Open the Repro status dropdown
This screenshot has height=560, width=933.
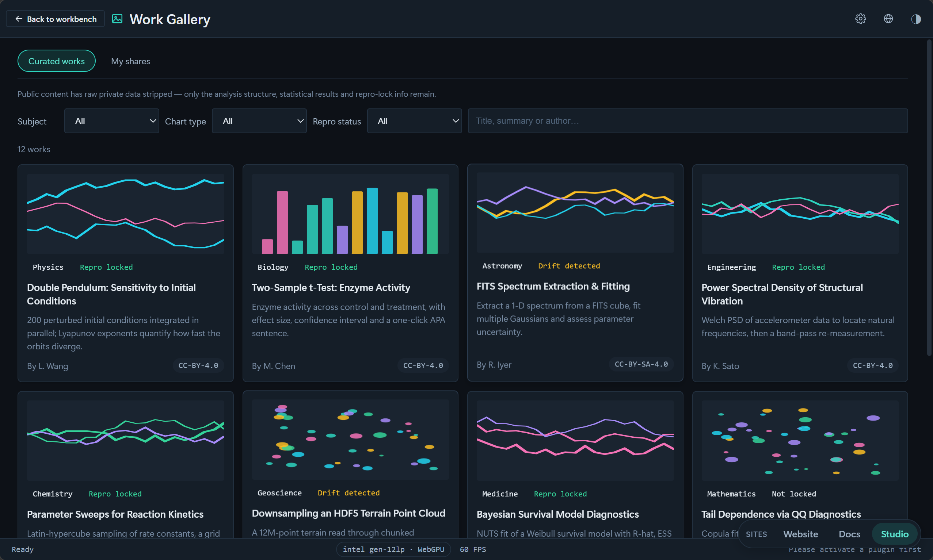click(414, 121)
